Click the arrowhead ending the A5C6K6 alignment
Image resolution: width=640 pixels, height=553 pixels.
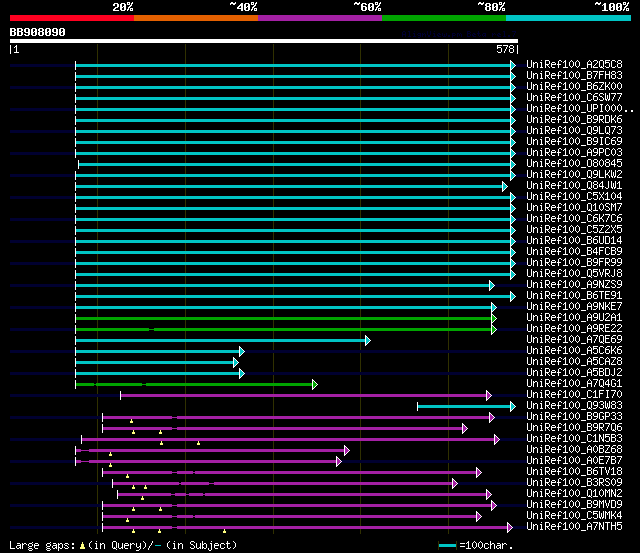click(242, 351)
